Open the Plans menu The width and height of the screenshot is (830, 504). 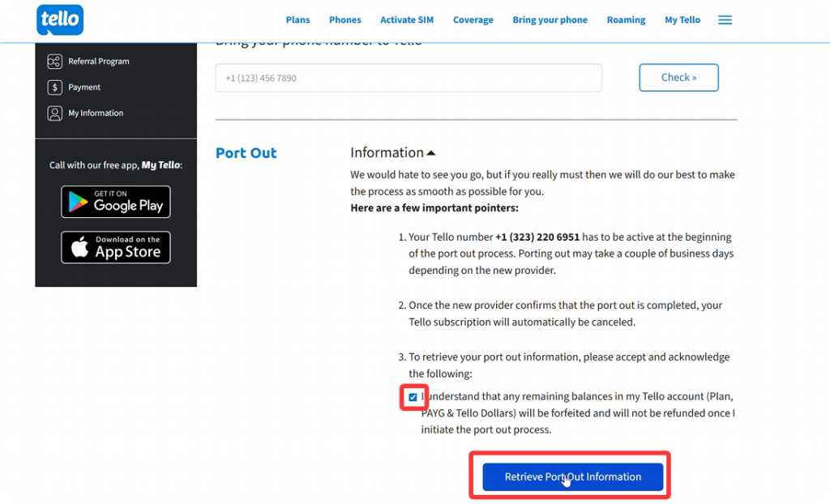click(297, 20)
